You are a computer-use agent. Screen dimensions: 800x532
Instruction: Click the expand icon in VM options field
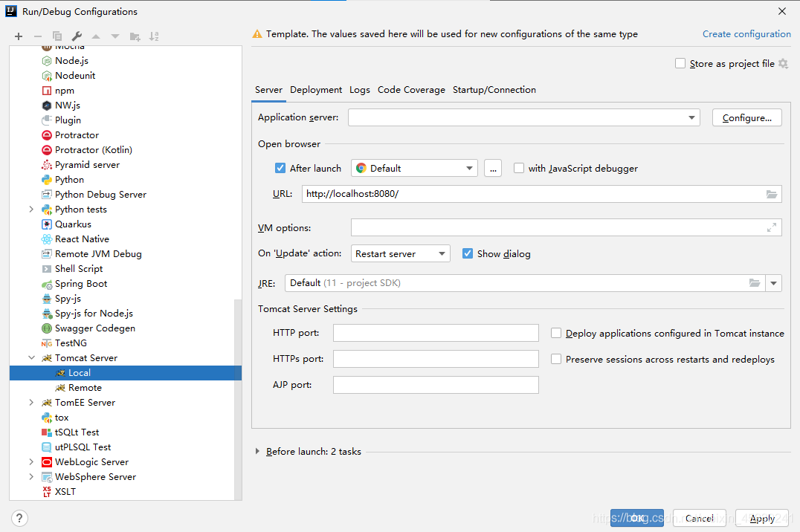(772, 228)
